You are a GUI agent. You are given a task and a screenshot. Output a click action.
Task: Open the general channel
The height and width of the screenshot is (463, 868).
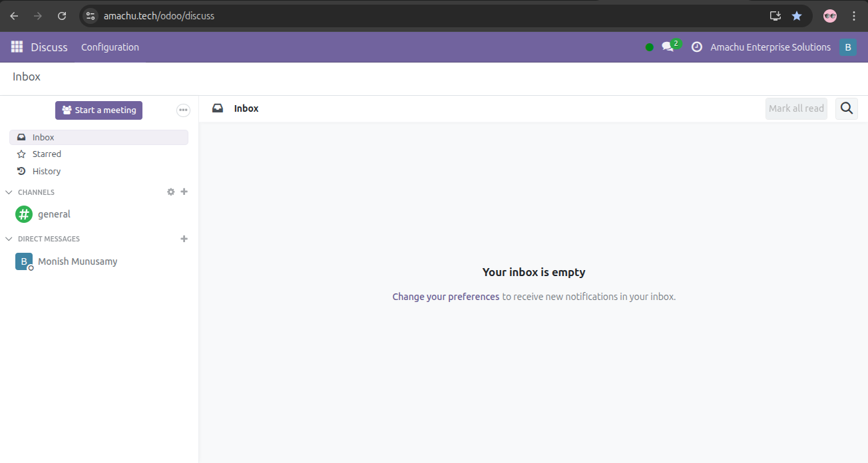coord(54,214)
